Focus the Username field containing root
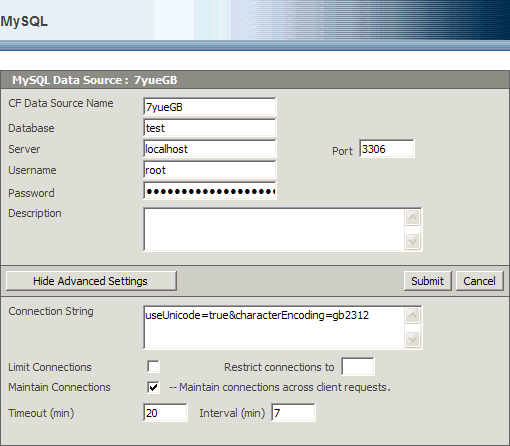 point(210,170)
